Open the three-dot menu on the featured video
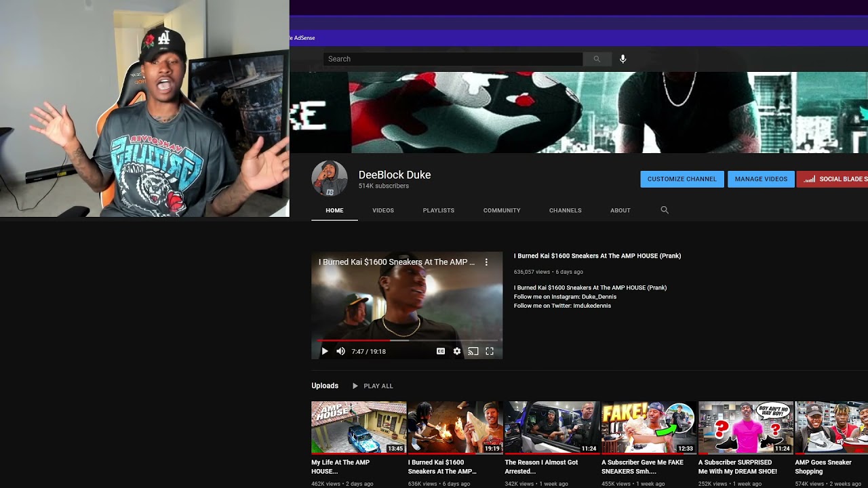Viewport: 868px width, 488px height. click(486, 262)
